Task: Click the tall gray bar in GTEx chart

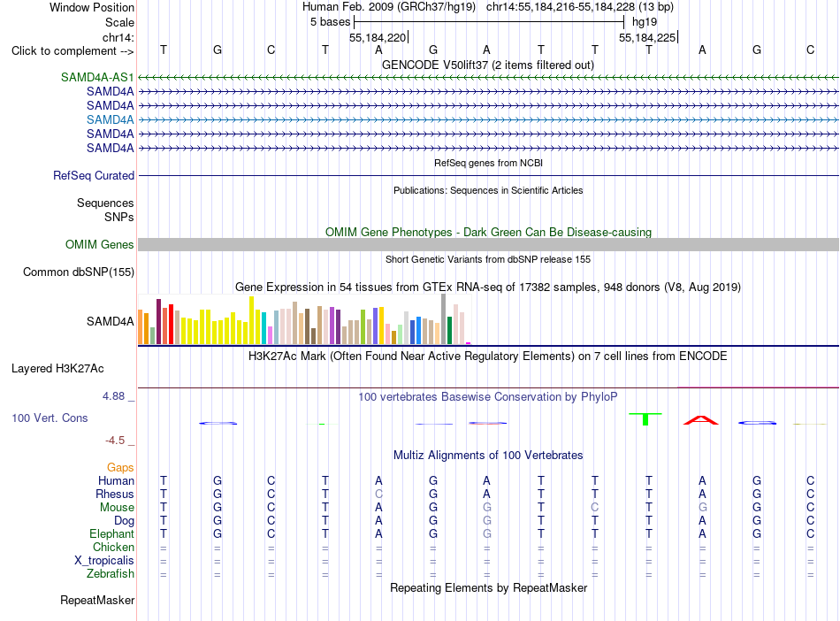Action: click(444, 319)
